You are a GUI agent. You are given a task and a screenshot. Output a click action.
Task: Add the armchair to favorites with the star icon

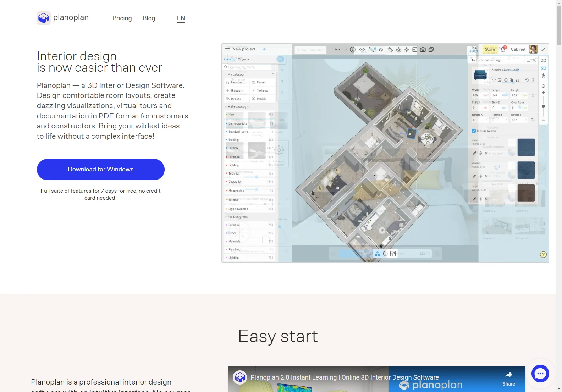494,80
